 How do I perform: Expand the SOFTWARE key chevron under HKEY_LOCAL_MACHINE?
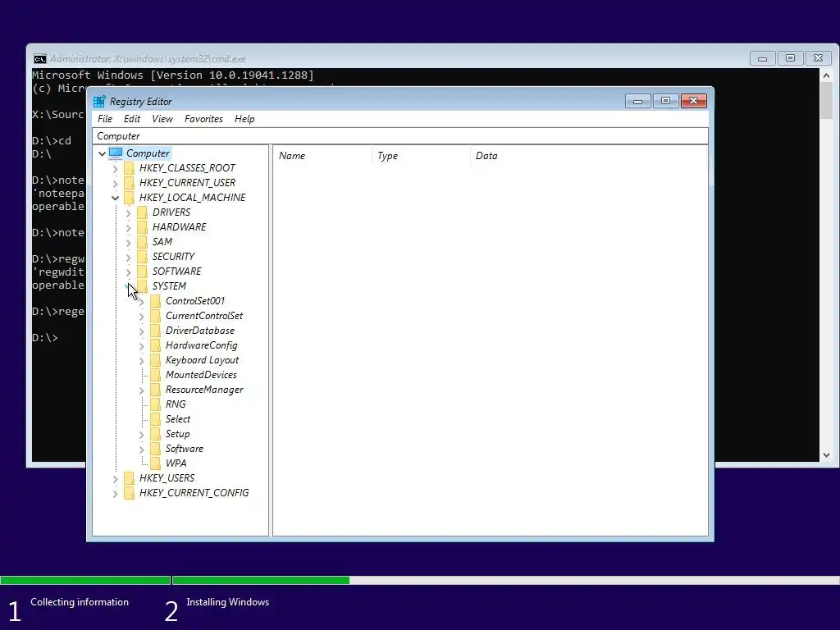[129, 272]
